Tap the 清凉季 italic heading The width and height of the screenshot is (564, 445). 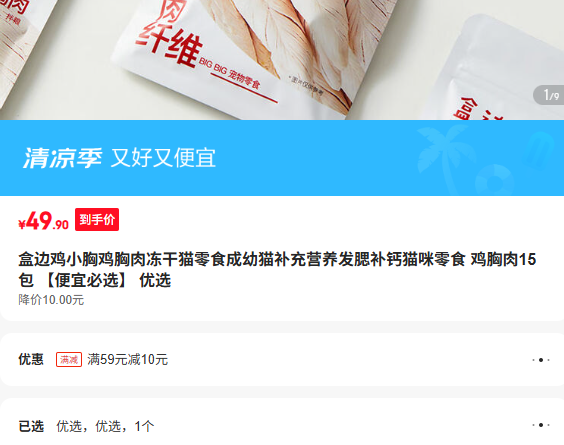[63, 158]
